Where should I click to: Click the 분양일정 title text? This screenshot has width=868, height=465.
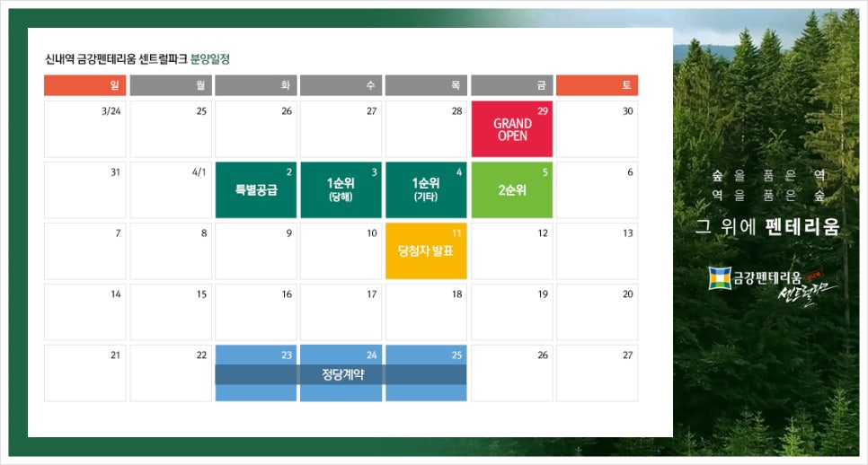click(x=209, y=59)
